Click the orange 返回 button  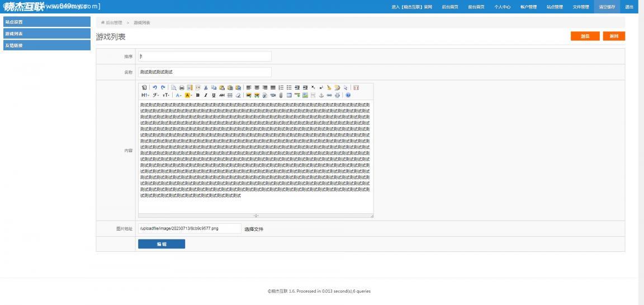point(614,36)
